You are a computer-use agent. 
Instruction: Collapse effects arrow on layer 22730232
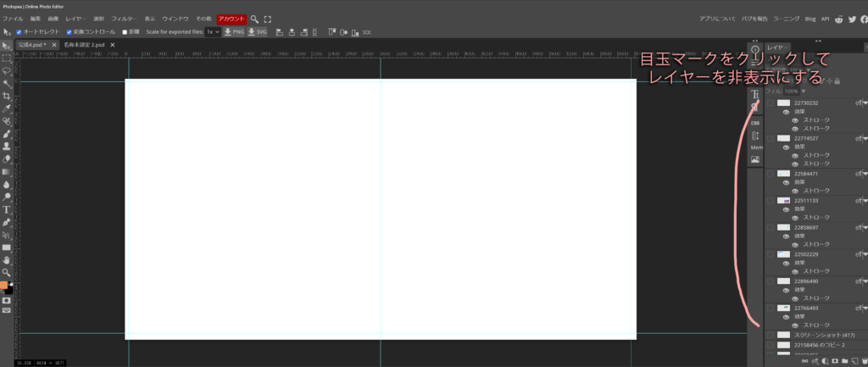pos(864,103)
